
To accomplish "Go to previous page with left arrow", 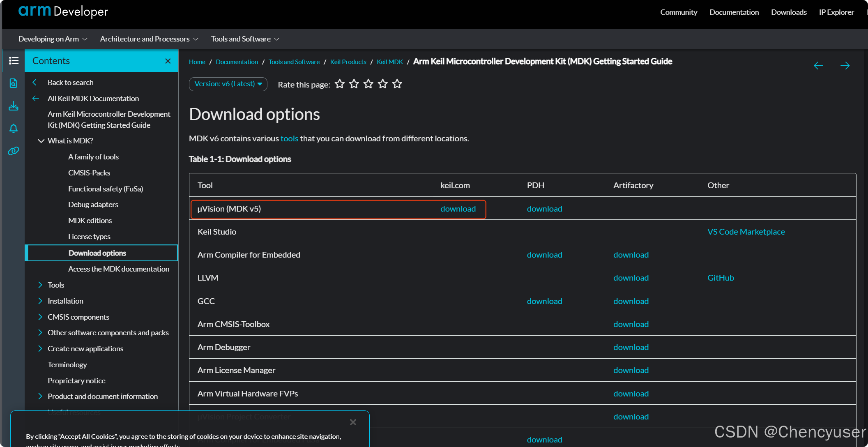I will tap(818, 66).
